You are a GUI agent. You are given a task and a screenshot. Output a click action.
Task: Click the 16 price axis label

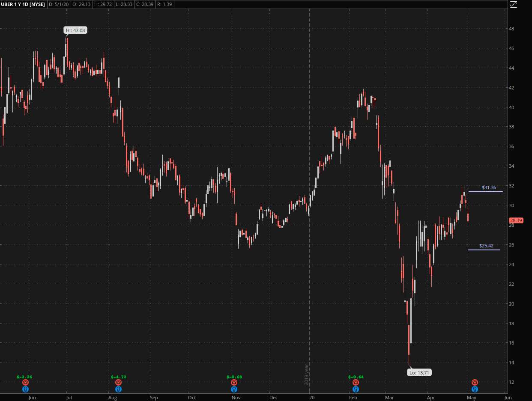(x=511, y=343)
